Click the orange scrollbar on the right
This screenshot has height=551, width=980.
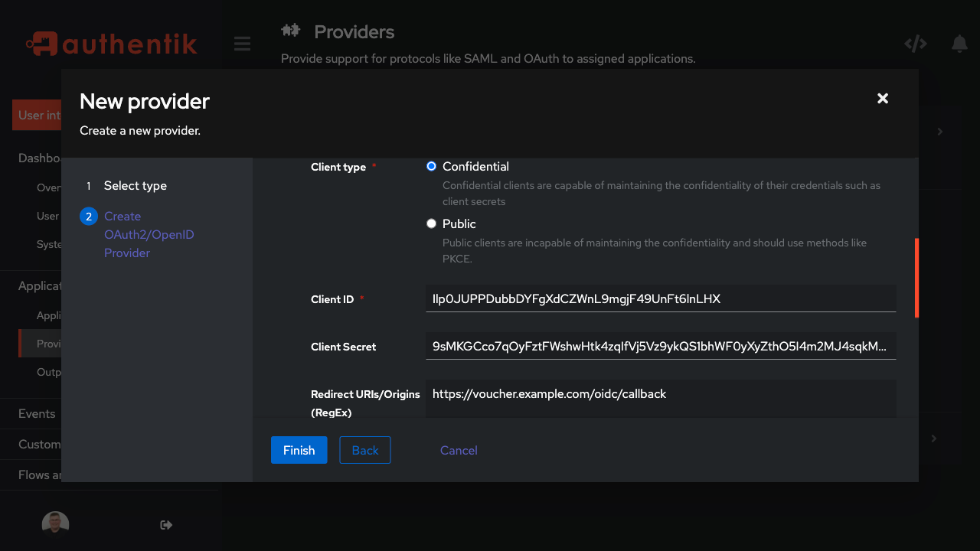pyautogui.click(x=916, y=277)
